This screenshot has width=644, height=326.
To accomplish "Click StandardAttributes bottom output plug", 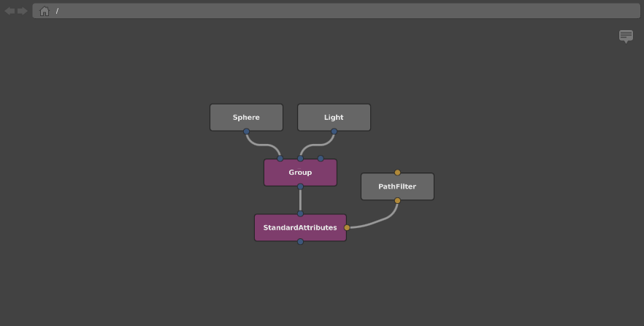I will [x=300, y=242].
